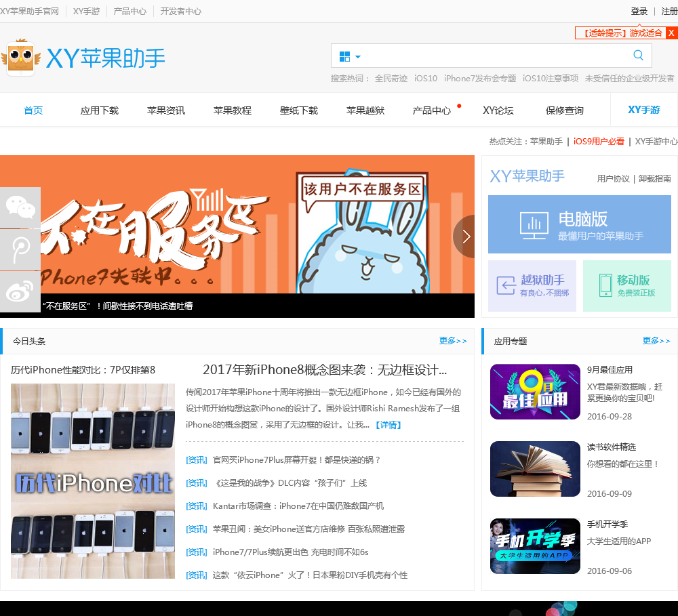Select hot search term 全民奇迹

click(x=391, y=78)
